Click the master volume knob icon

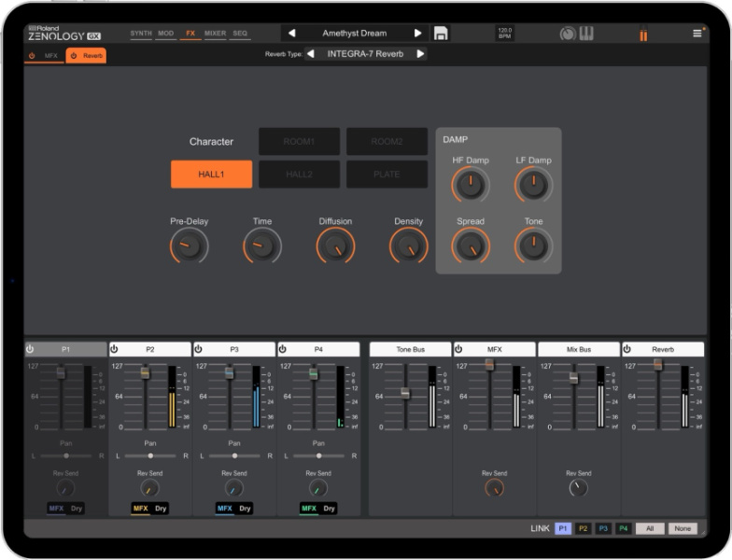[568, 34]
